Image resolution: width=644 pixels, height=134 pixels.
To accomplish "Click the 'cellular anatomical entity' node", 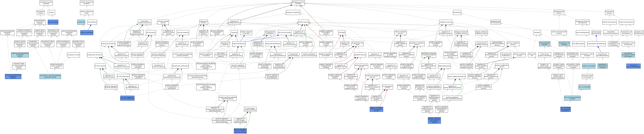I will [x=87, y=12].
